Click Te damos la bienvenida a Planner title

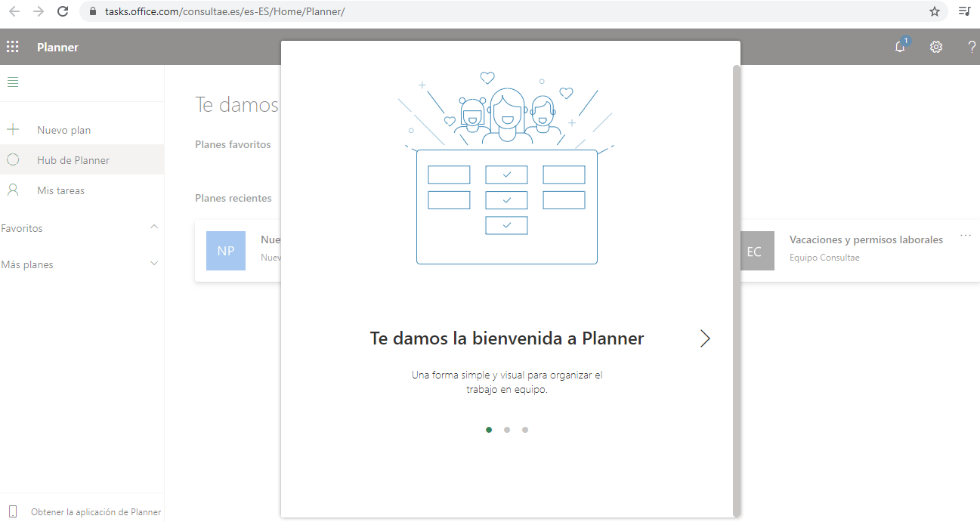507,338
